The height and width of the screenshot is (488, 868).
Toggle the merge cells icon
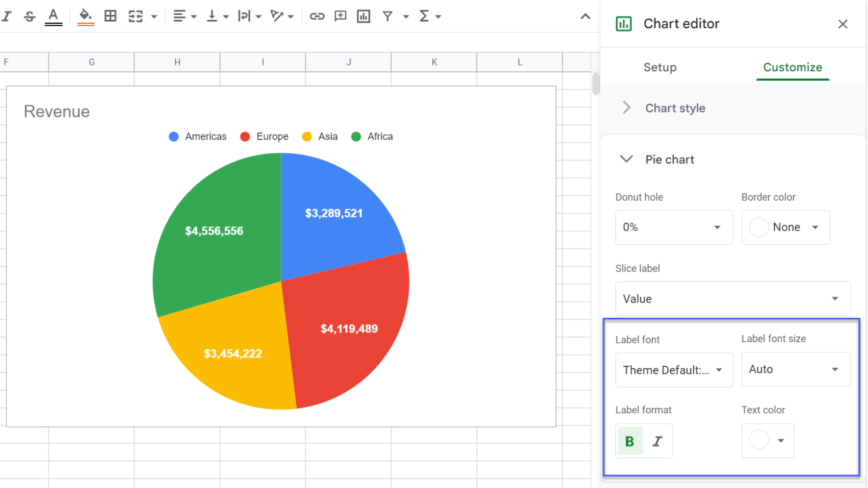click(x=135, y=16)
